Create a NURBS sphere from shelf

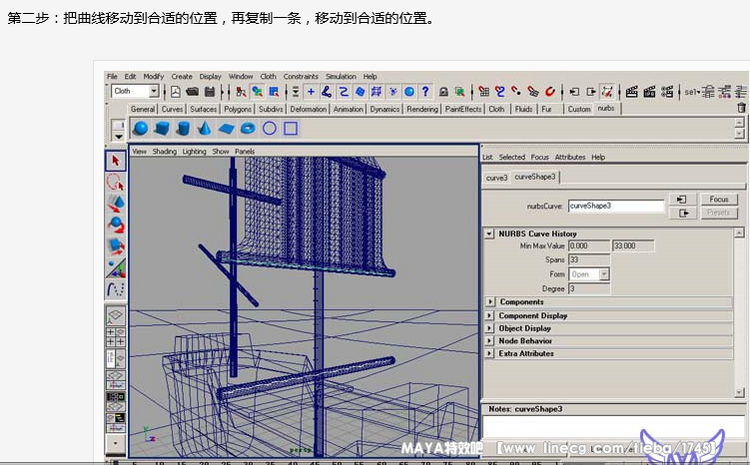pos(140,128)
